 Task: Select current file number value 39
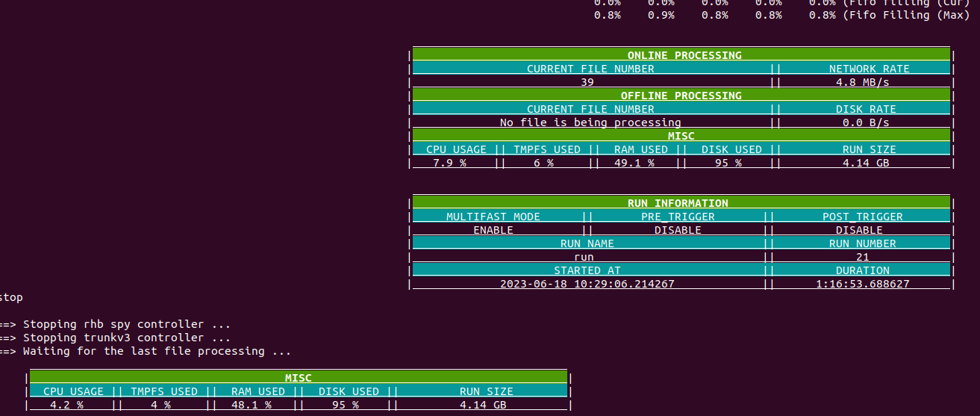tap(587, 82)
